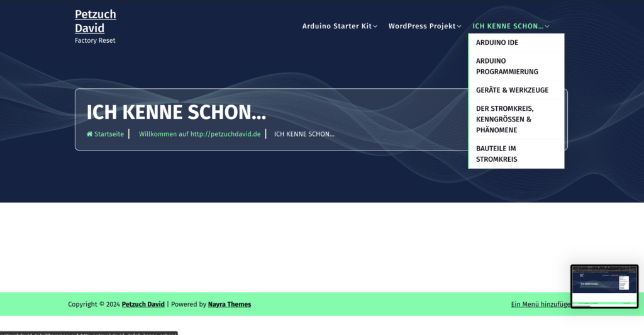The image size is (644, 335).
Task: Visit the Nayra Themes footer link
Action: (230, 304)
